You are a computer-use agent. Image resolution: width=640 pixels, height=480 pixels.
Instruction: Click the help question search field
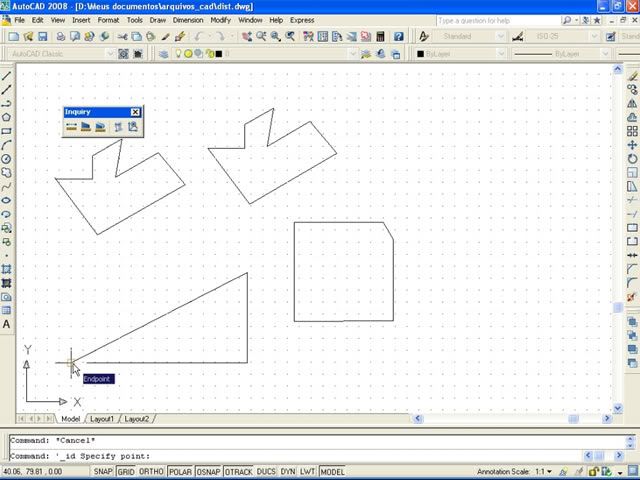pos(498,20)
